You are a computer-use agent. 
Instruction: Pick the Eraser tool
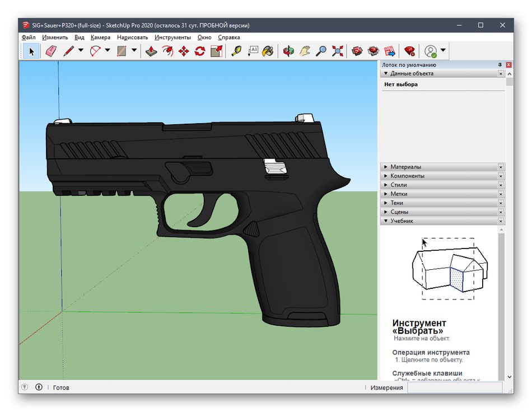point(50,51)
